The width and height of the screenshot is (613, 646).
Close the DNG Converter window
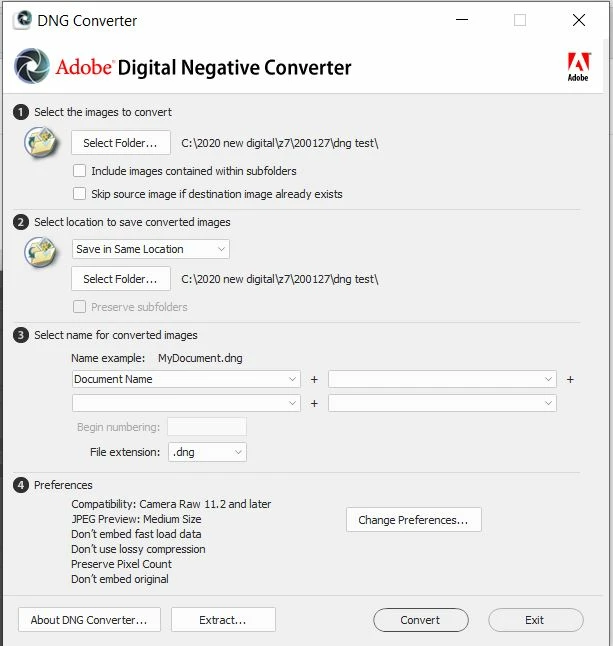[579, 20]
